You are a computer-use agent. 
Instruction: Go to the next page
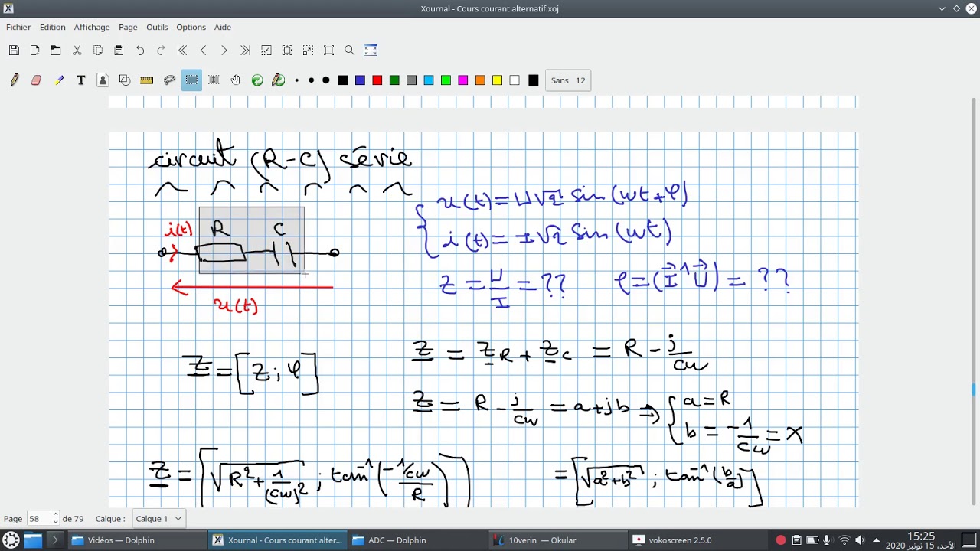[x=224, y=51]
